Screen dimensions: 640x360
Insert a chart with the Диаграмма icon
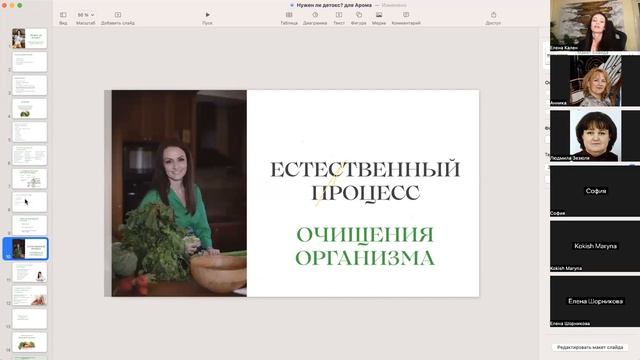(315, 15)
